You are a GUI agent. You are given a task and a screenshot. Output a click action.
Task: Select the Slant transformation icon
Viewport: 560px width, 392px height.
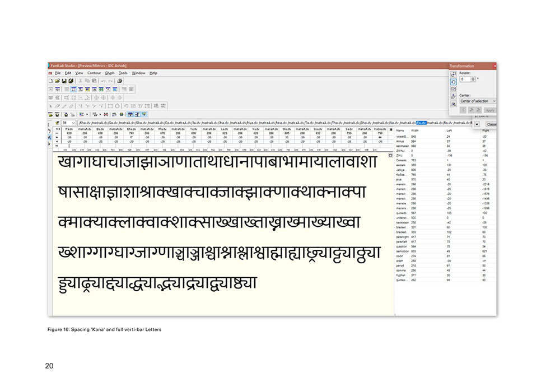(453, 96)
